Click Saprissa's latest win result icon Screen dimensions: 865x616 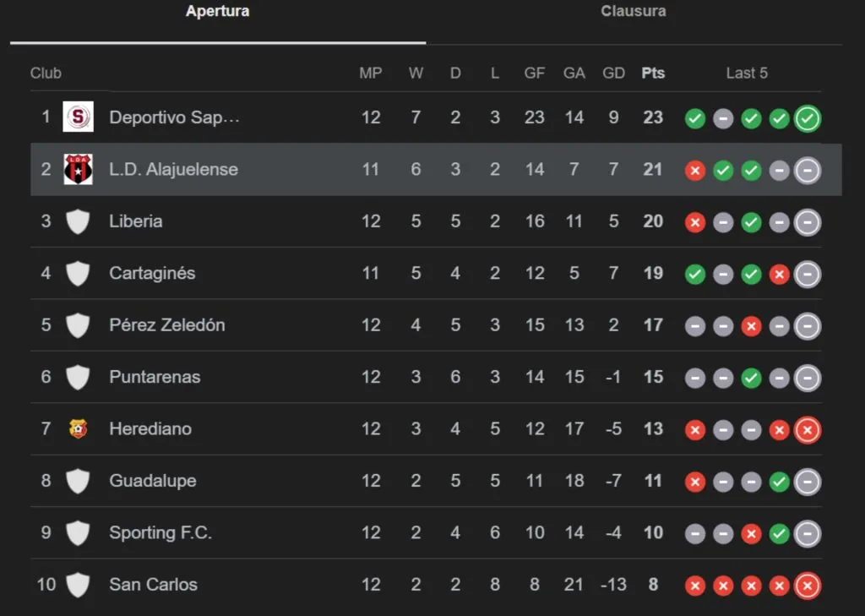click(808, 119)
